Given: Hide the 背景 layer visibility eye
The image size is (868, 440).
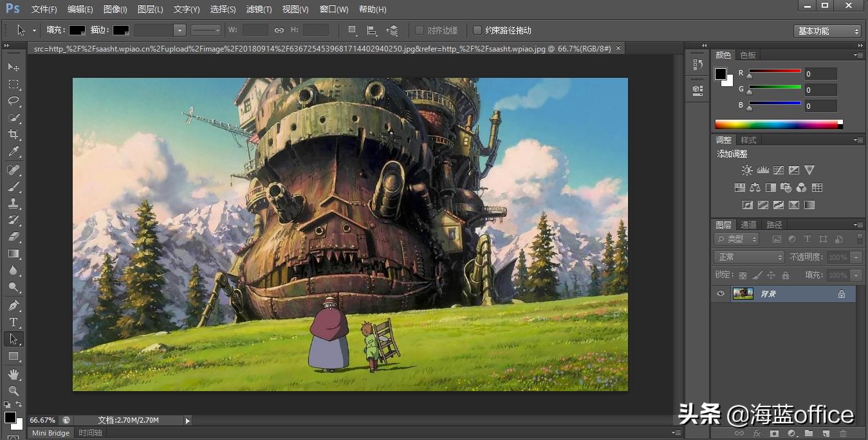Looking at the screenshot, I should point(721,294).
